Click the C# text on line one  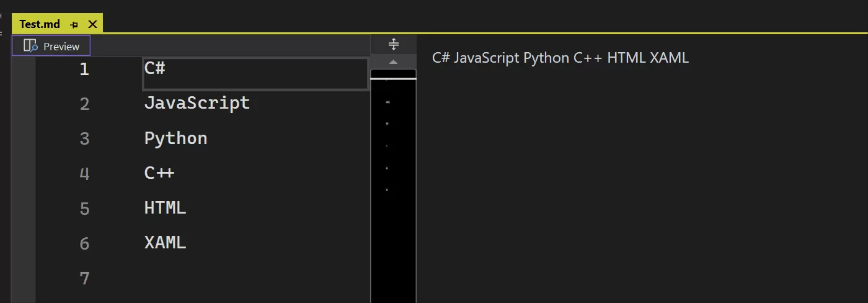click(x=155, y=68)
